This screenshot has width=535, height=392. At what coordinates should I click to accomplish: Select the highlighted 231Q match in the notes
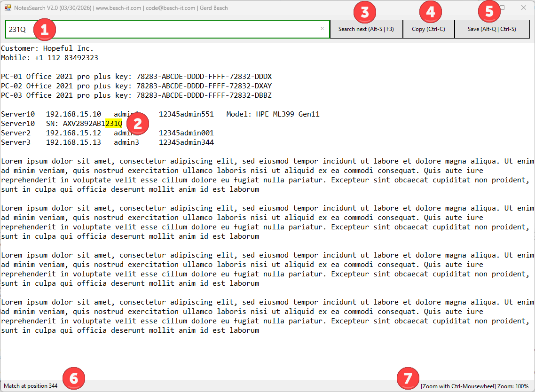coord(114,123)
